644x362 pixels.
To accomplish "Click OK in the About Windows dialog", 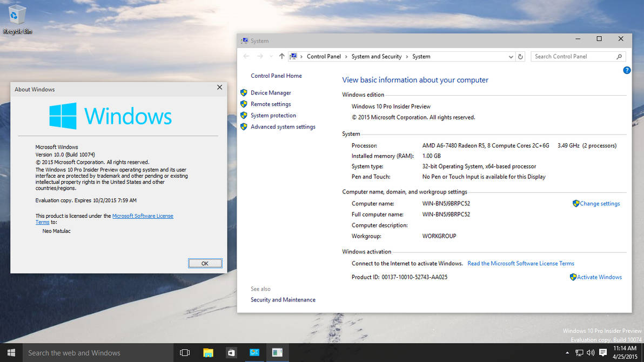I will tap(205, 263).
